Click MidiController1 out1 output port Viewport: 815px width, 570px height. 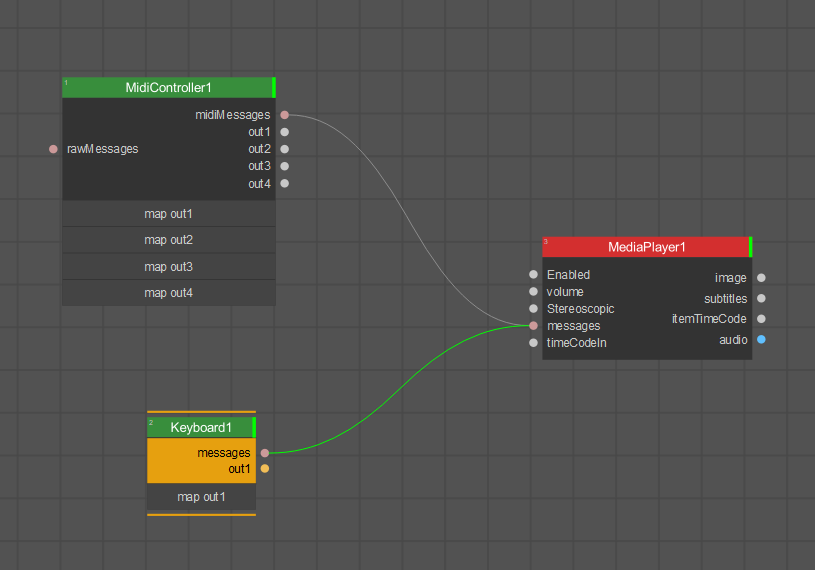coord(284,132)
